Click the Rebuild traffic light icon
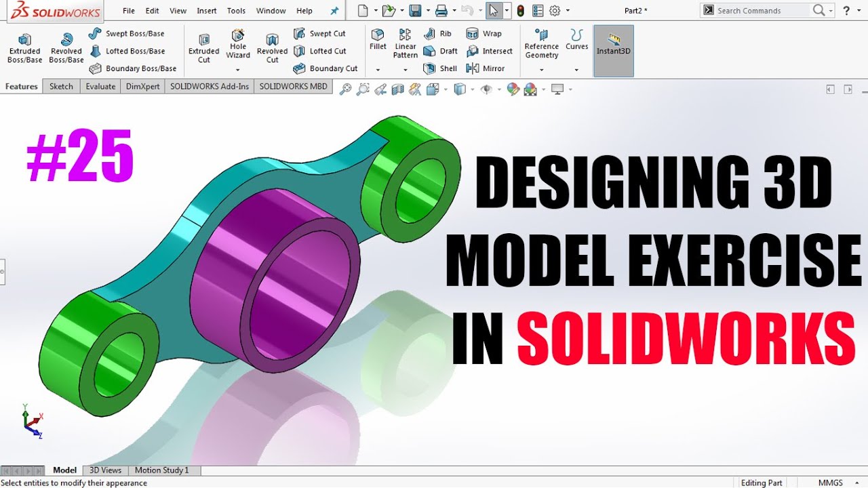 pyautogui.click(x=520, y=11)
